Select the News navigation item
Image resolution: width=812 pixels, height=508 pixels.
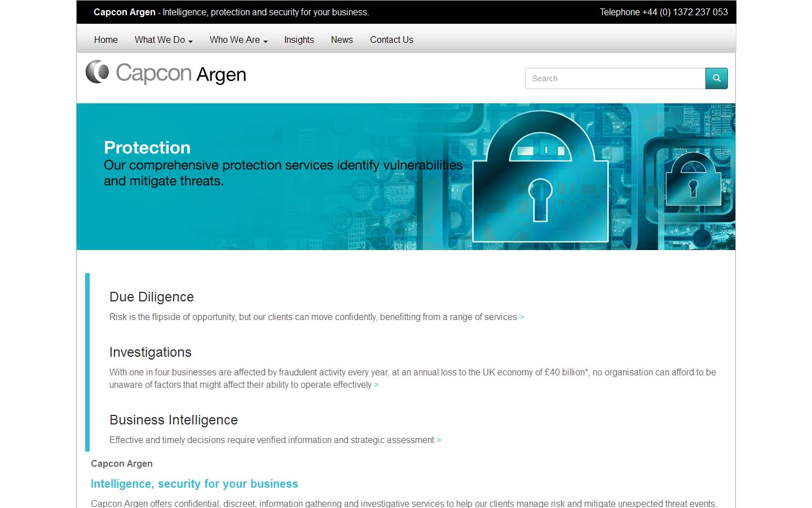click(x=342, y=40)
